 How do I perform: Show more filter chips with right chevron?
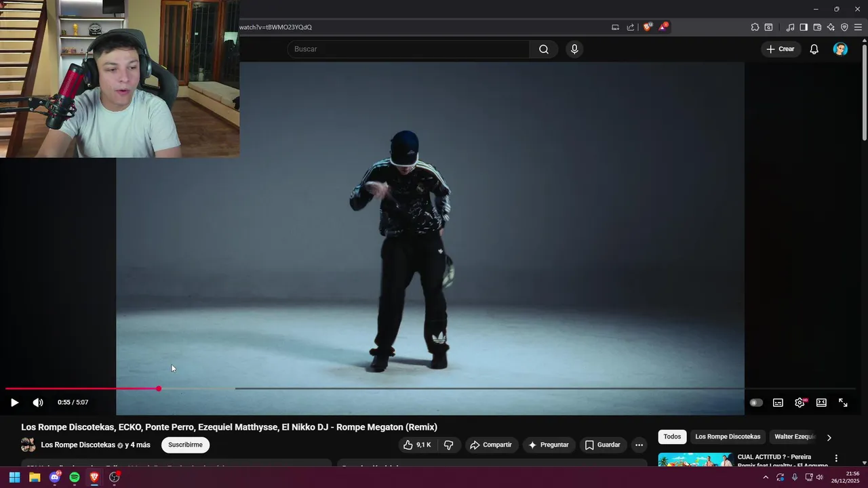coord(829,437)
